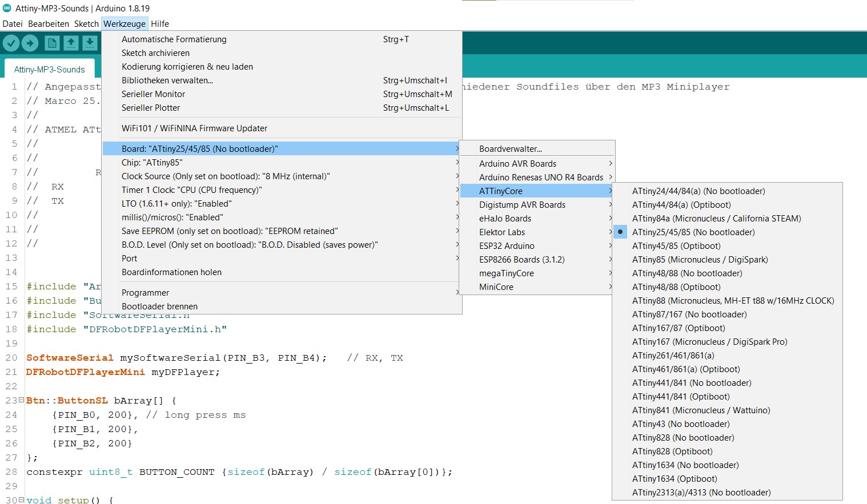This screenshot has height=504, width=867.
Task: Expand the Programmer submenu
Action: 146,293
